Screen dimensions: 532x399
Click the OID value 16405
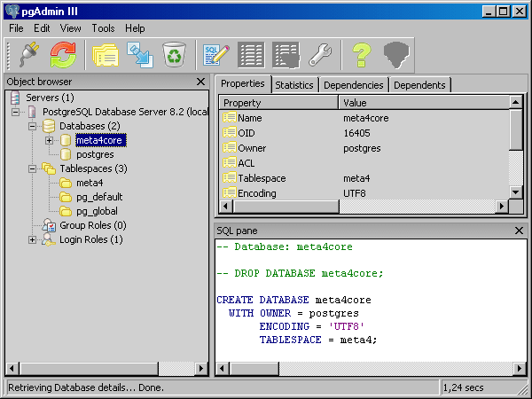click(x=356, y=133)
